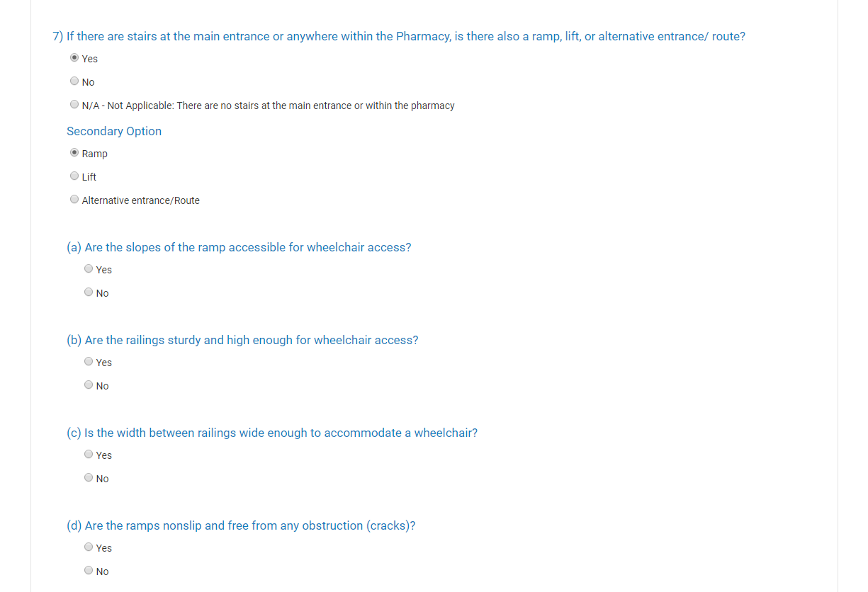Answer No to ramp slopes question (a)
Viewport: 868px width, 592px height.
(x=89, y=292)
